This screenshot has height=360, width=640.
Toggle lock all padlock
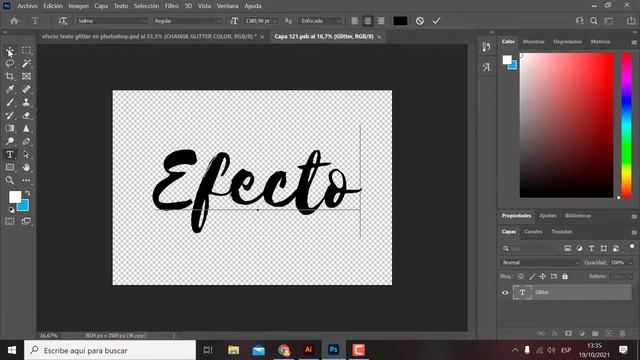[565, 276]
